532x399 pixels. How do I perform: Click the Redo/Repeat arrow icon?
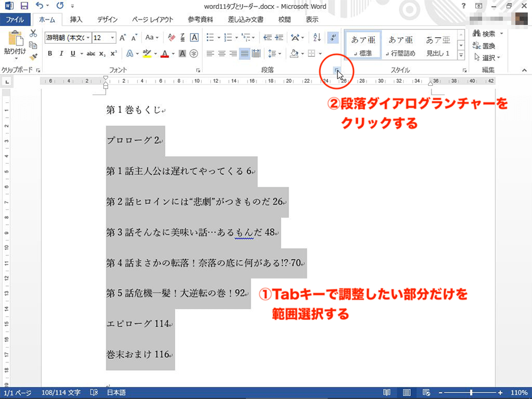click(60, 5)
